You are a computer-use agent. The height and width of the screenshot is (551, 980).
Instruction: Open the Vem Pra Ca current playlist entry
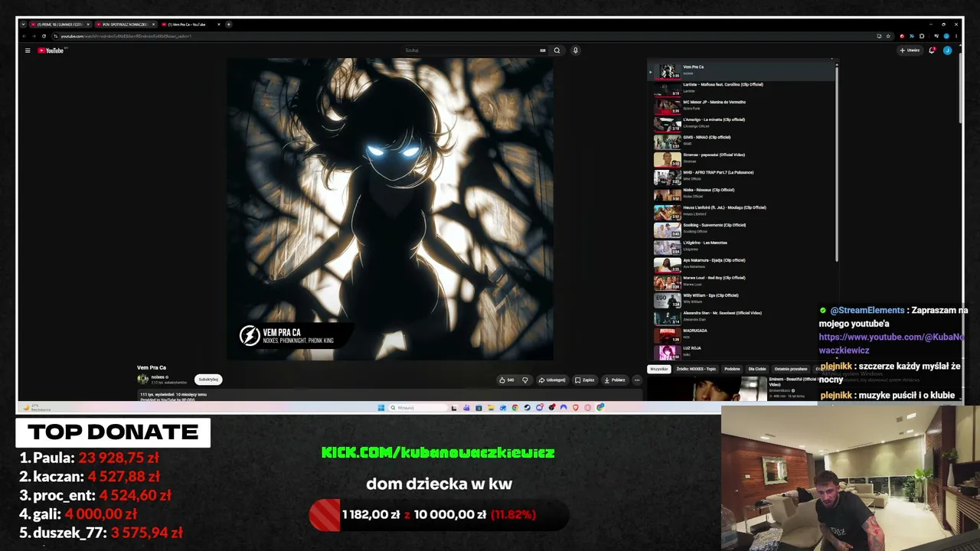tap(741, 70)
